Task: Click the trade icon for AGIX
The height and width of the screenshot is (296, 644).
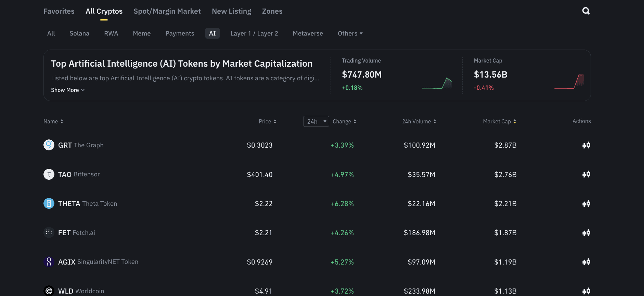Action: tap(586, 262)
